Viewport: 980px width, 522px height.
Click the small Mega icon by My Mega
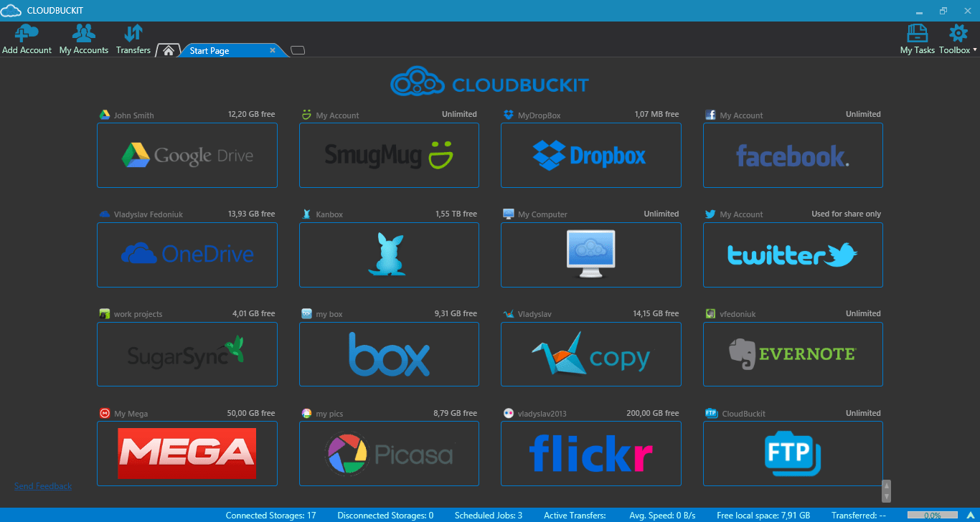(104, 413)
